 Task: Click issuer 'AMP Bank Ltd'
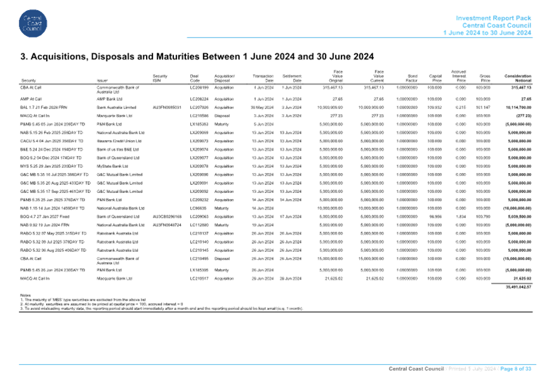110,99
